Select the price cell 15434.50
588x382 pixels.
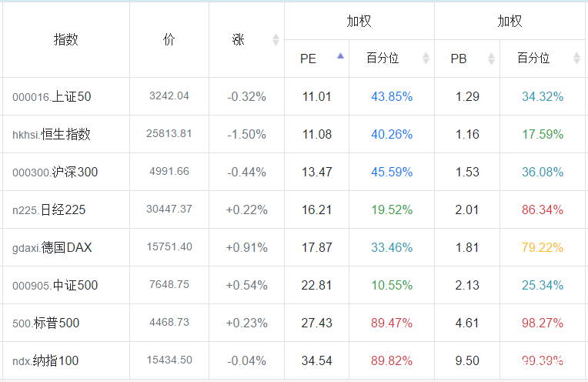[x=169, y=360]
